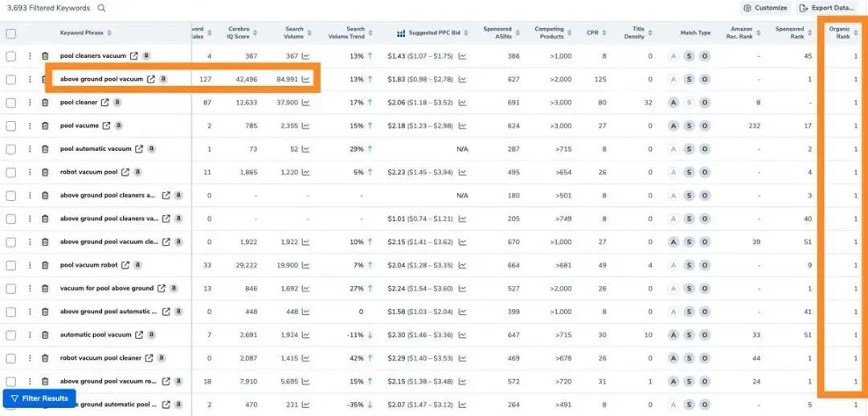The image size is (868, 416).
Task: Remove the 'automatic pool vacuum' row via trash
Action: click(x=45, y=335)
